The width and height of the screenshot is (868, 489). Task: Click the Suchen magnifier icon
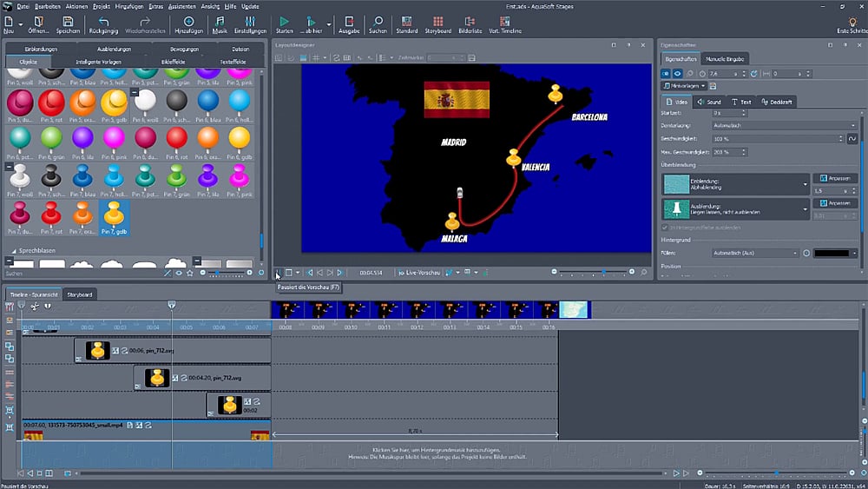tap(378, 23)
